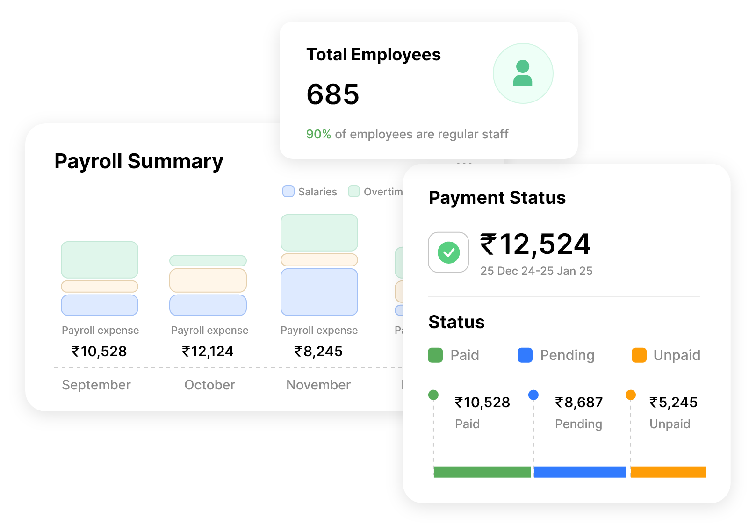Select the Salaries legend swatch
756x532 pixels.
point(288,191)
